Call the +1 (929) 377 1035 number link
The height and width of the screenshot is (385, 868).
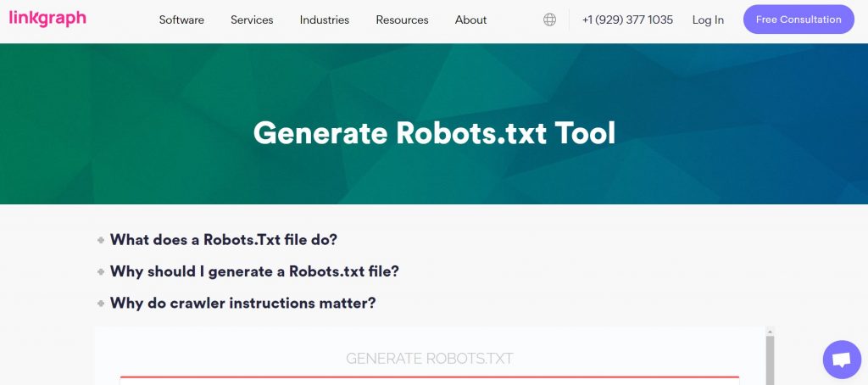(627, 20)
